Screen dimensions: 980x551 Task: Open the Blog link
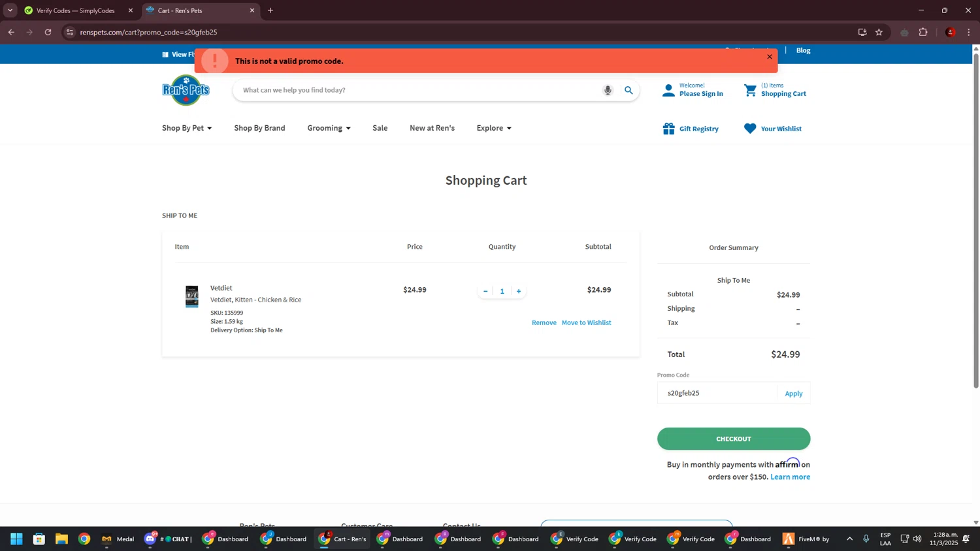click(x=803, y=50)
